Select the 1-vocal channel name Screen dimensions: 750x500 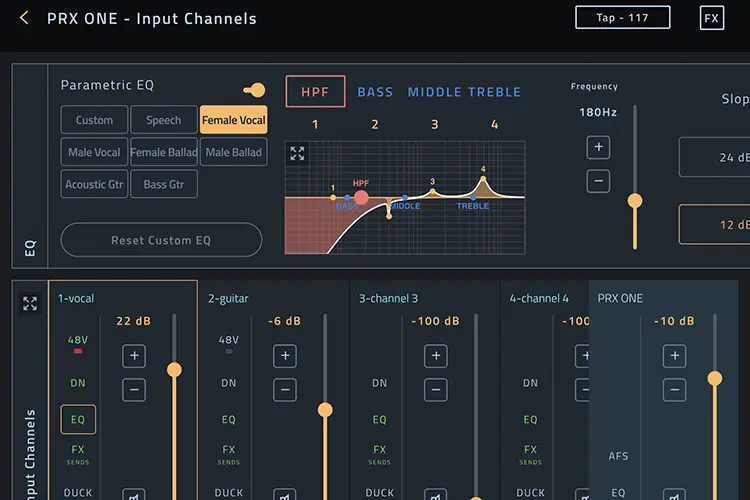click(76, 298)
